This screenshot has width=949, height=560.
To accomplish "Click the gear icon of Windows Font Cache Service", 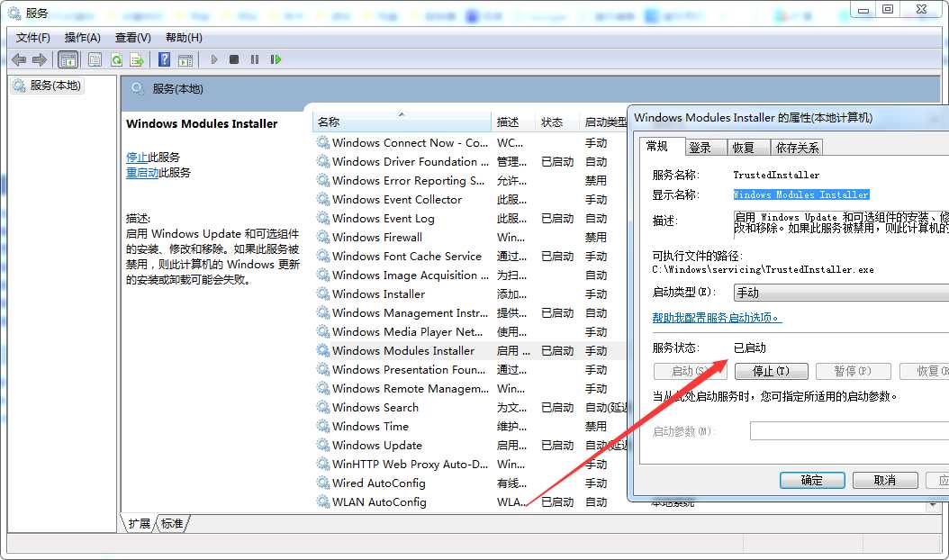I will click(323, 256).
